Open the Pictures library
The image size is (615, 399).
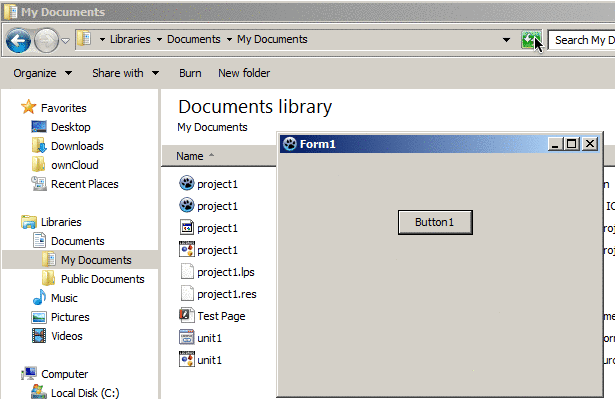pyautogui.click(x=70, y=317)
